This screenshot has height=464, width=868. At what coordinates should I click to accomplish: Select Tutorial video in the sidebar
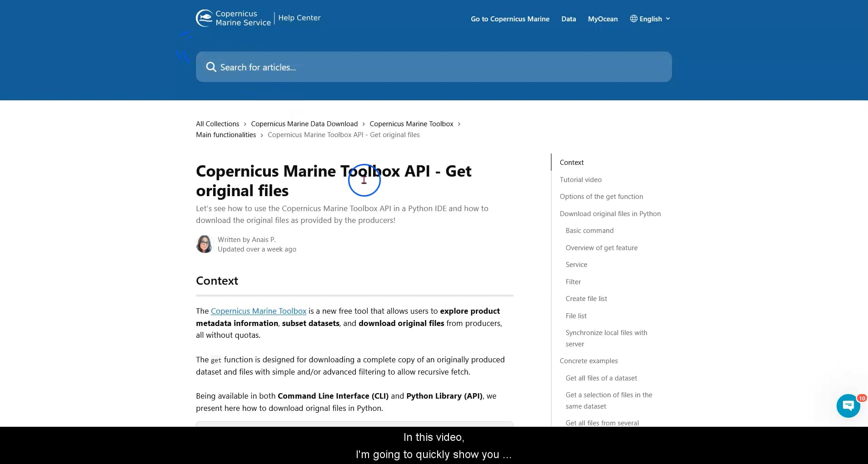click(x=580, y=179)
